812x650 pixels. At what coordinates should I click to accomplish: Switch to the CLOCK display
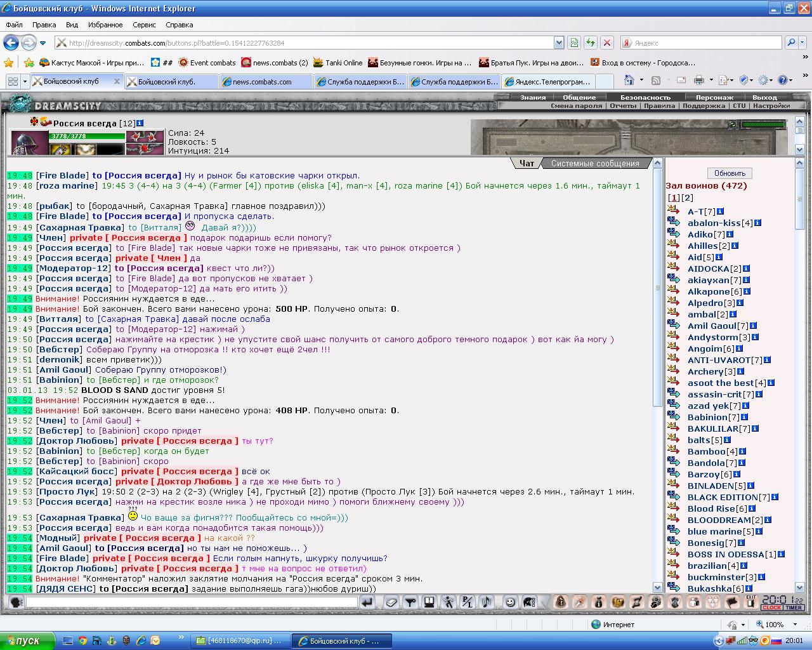pos(771,607)
